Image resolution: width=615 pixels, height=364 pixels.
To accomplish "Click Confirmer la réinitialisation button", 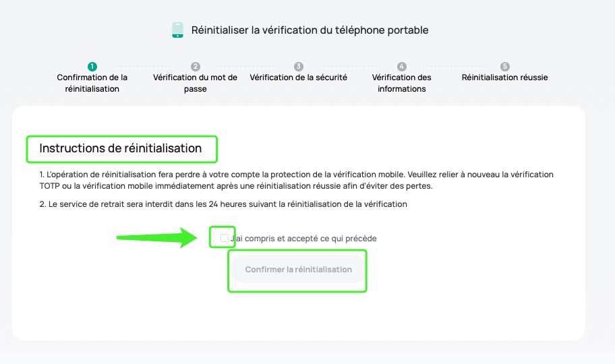I will pyautogui.click(x=299, y=270).
